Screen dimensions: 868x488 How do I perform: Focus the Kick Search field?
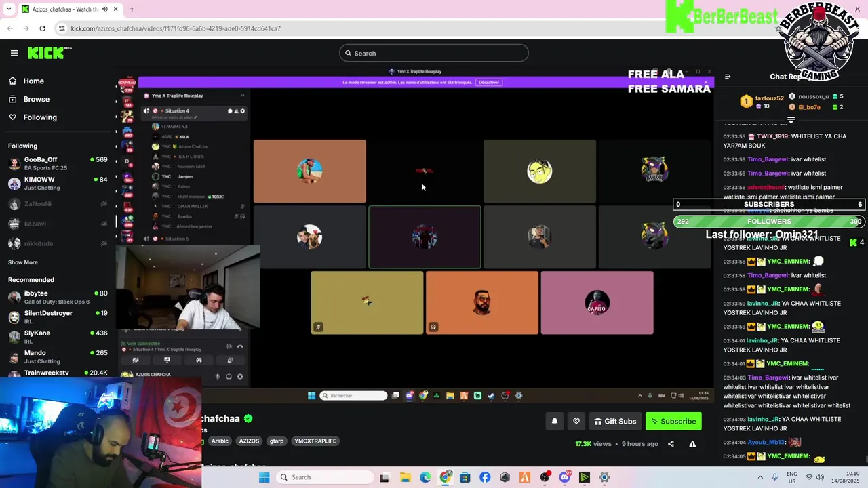pyautogui.click(x=434, y=53)
